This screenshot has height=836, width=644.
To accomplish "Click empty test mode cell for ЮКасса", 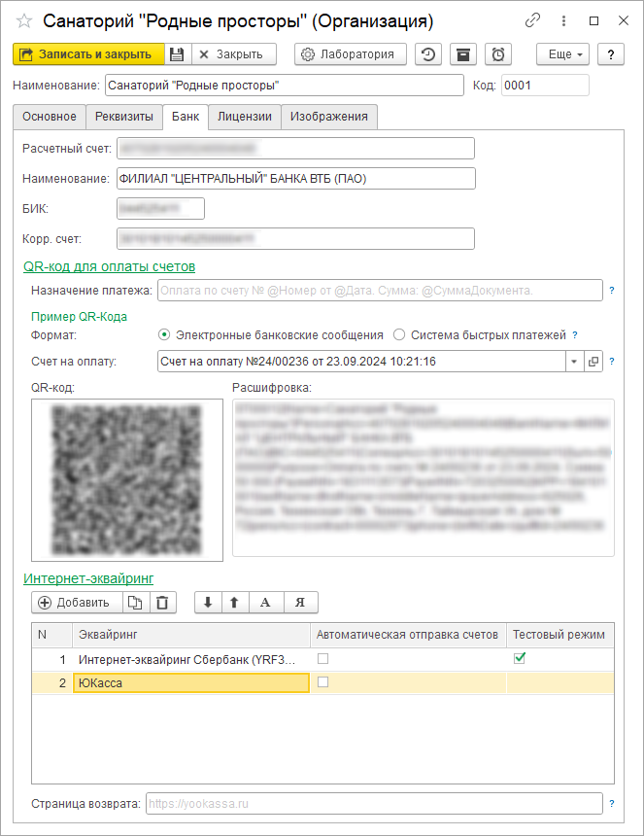I will [559, 683].
